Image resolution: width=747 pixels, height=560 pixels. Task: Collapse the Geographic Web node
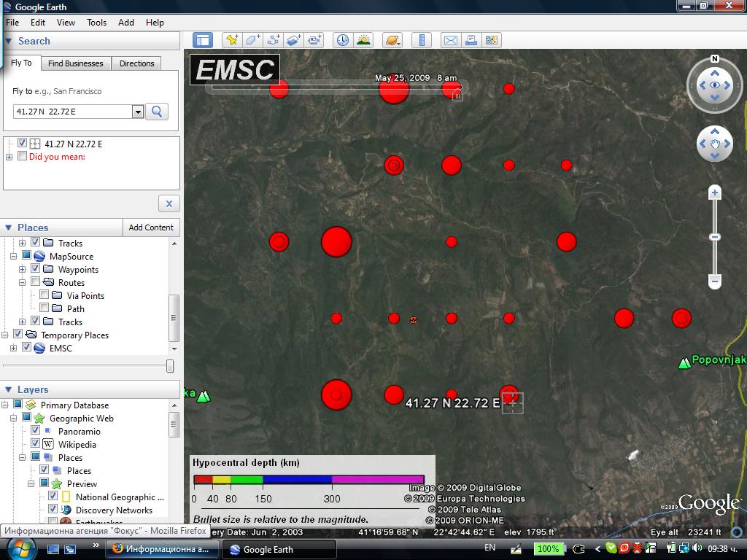tap(13, 418)
